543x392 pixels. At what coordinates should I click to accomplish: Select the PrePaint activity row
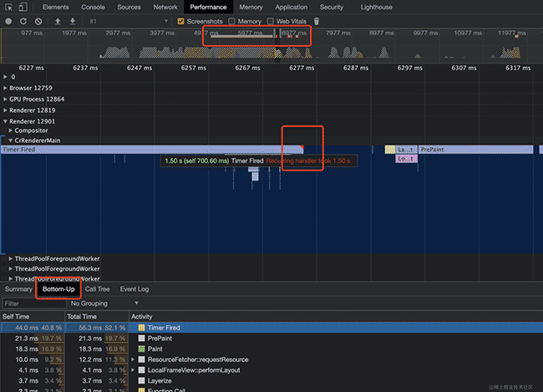(271, 339)
